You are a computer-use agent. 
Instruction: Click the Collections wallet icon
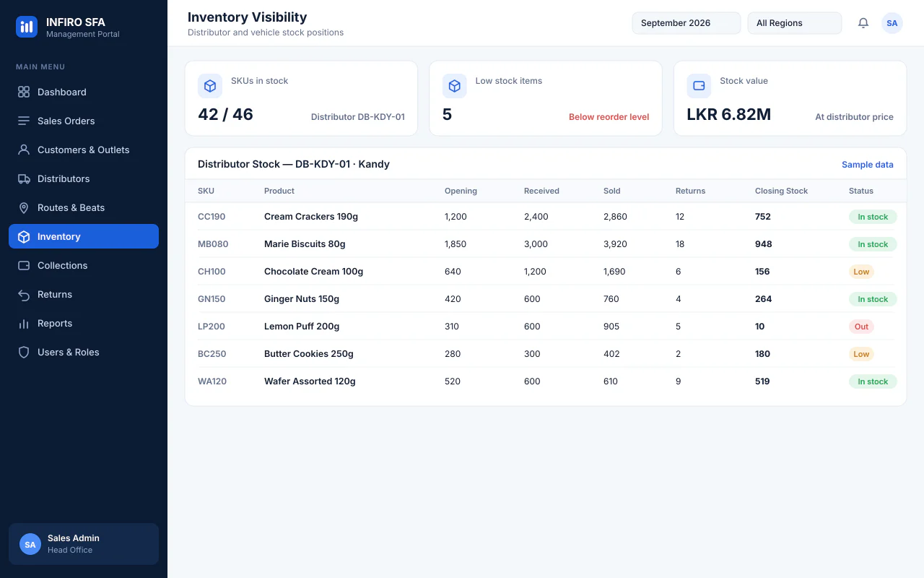[x=24, y=265]
